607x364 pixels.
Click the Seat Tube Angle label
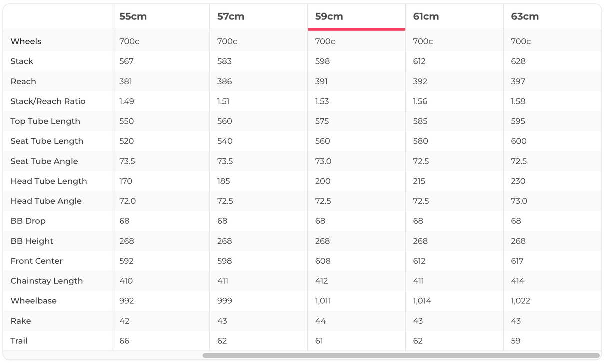click(44, 161)
